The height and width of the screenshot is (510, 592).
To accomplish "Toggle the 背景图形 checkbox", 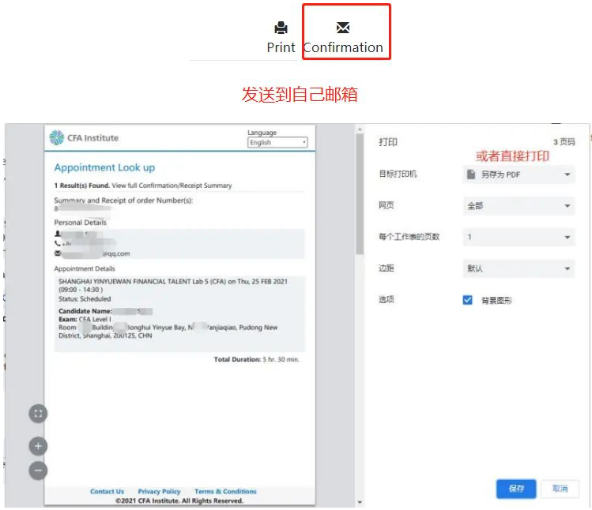I will 467,300.
